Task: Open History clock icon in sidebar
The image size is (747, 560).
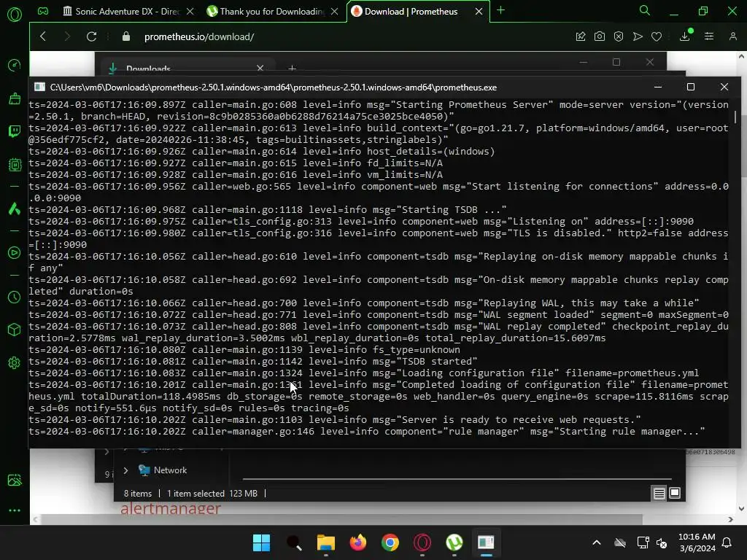Action: (x=15, y=297)
